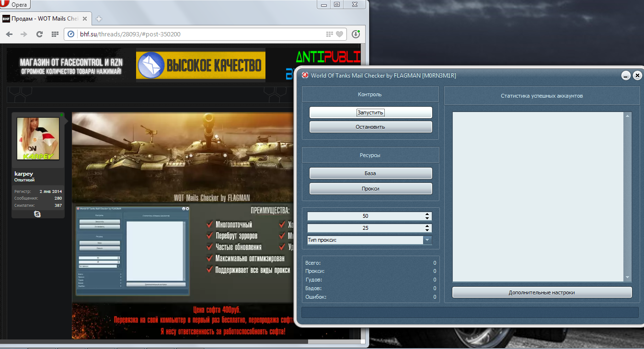The image size is (644, 349).
Task: Open karpey's avatar image
Action: click(38, 139)
